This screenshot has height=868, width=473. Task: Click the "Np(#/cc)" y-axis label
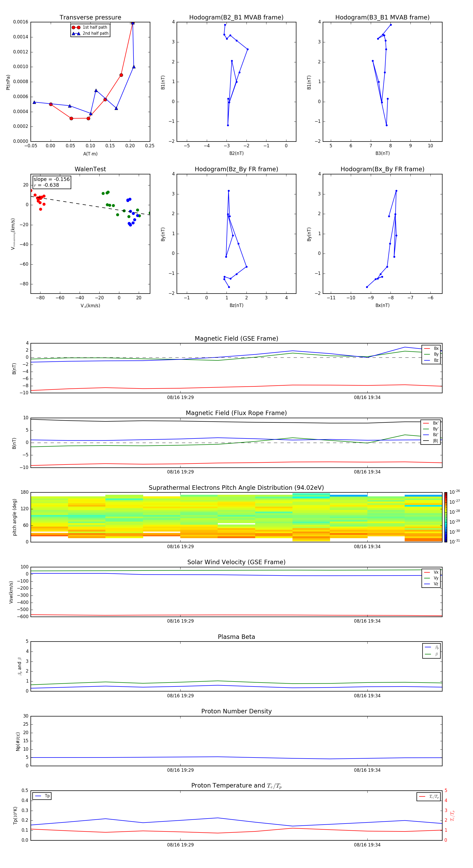pyautogui.click(x=18, y=741)
